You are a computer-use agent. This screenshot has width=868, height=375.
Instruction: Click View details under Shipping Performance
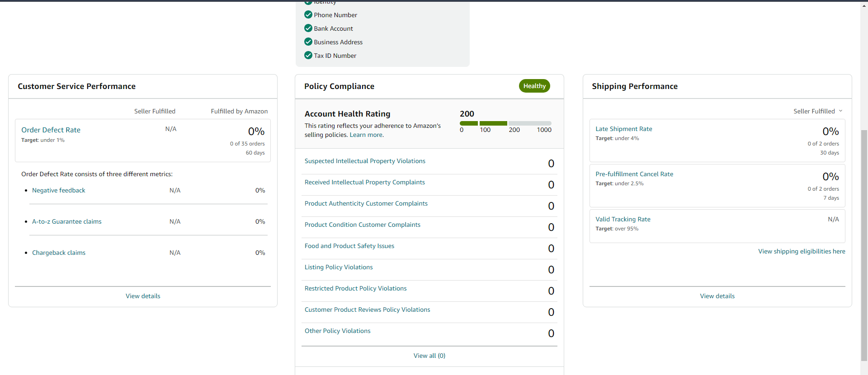click(x=717, y=296)
